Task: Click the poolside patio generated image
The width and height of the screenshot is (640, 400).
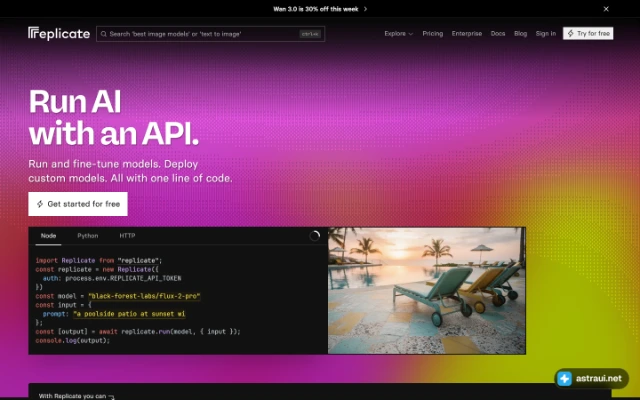Action: [427, 291]
